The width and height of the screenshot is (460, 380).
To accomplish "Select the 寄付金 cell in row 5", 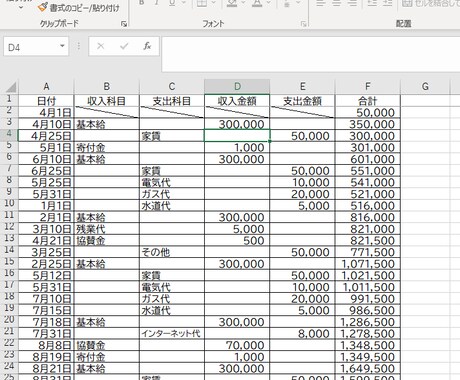I will tap(106, 147).
